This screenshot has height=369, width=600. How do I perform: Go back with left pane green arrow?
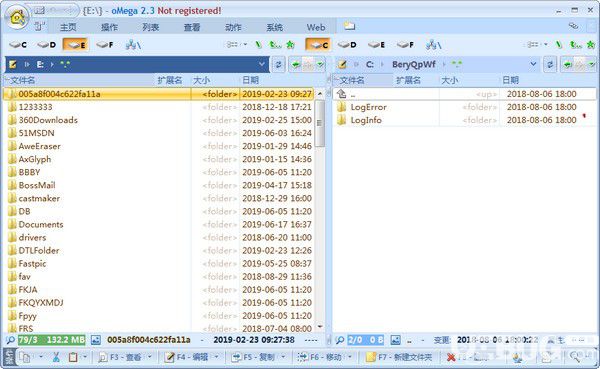pos(295,65)
